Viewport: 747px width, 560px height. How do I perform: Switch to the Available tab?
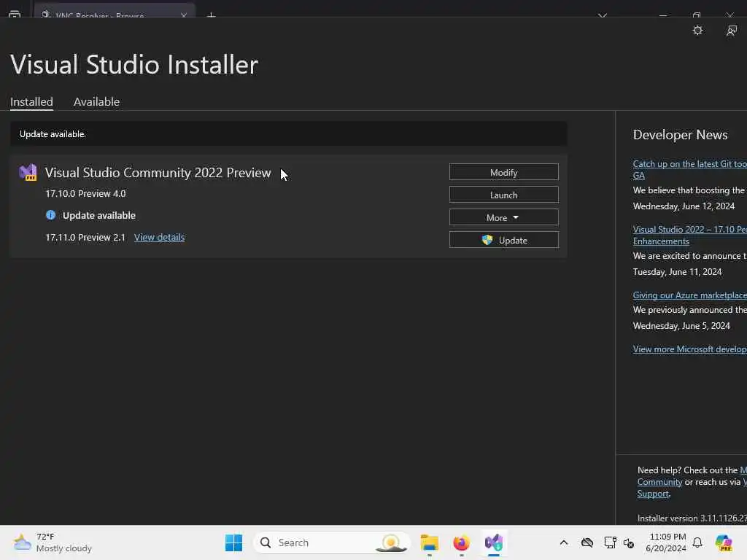(x=96, y=101)
